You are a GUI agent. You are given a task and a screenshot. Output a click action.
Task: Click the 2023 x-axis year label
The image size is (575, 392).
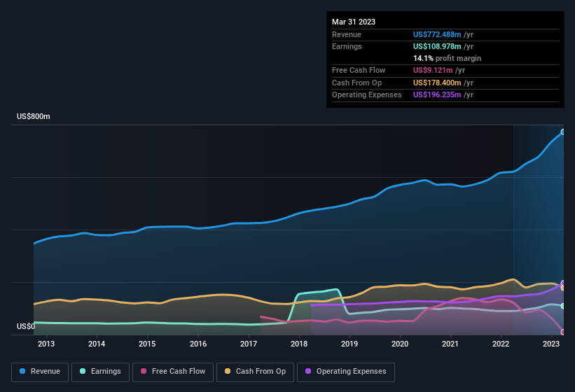[551, 344]
